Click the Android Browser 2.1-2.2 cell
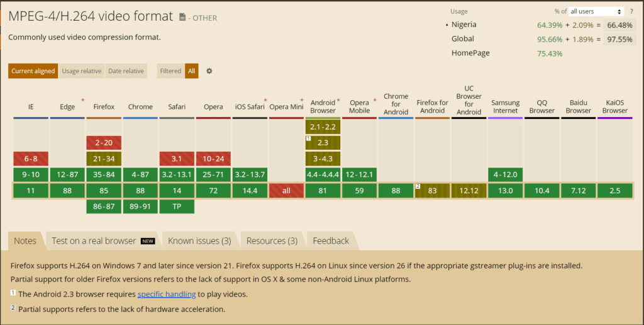The image size is (644, 325). (323, 127)
